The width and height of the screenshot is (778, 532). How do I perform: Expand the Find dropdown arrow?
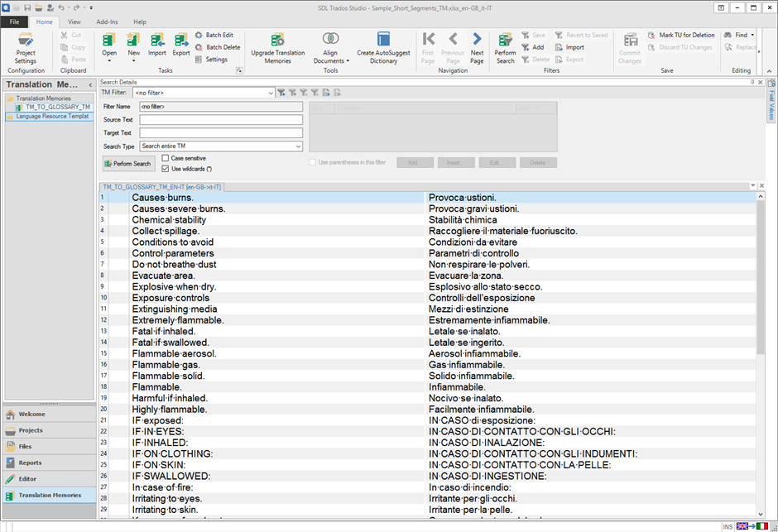752,36
